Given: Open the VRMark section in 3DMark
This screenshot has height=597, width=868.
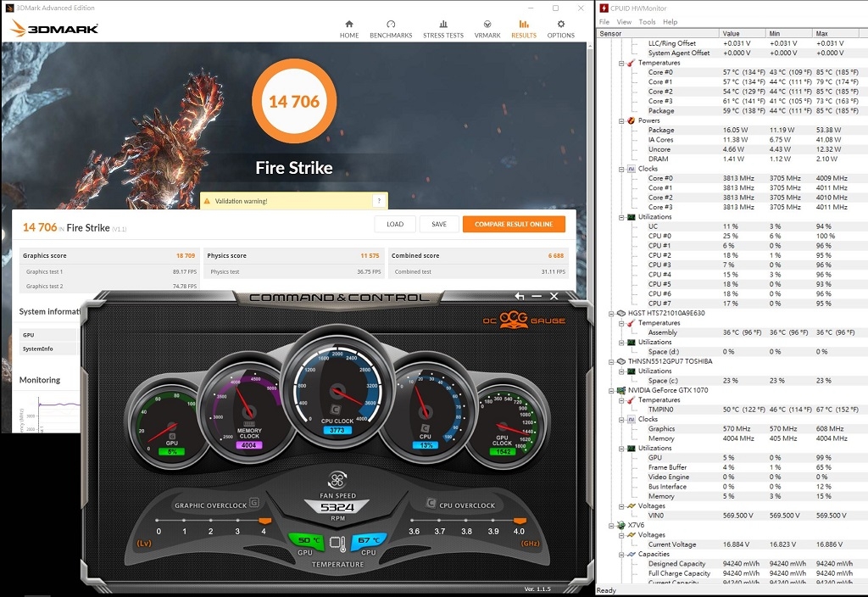Looking at the screenshot, I should 487,30.
